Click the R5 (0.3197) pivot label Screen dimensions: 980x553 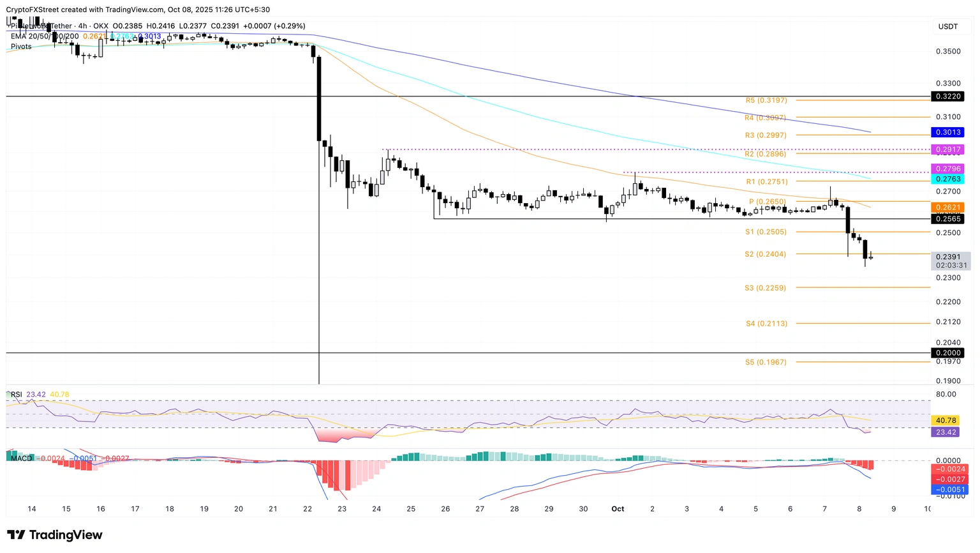pyautogui.click(x=766, y=100)
